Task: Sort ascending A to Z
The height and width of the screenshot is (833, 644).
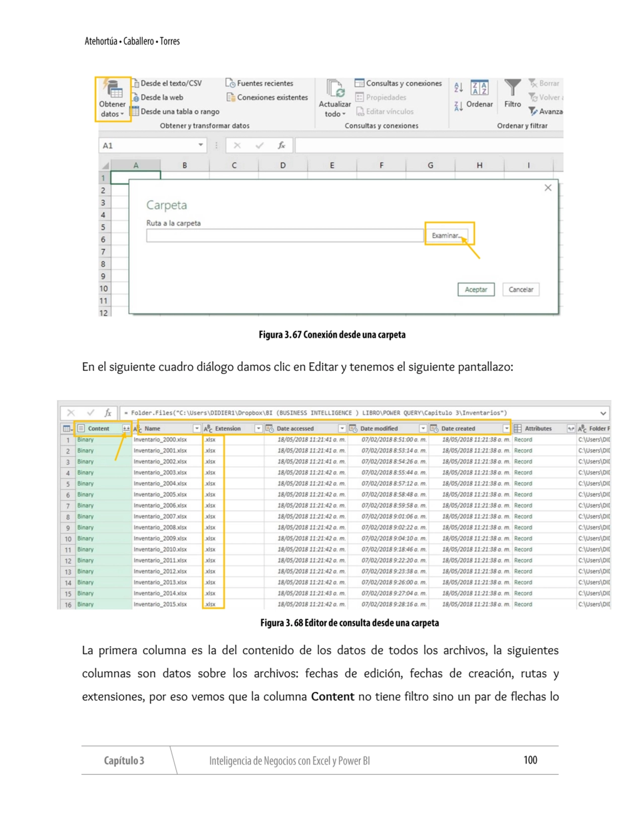Action: coord(458,88)
